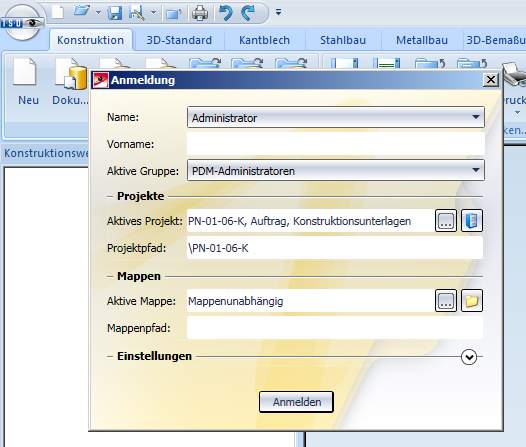The image size is (526, 447).
Task: Click browse button for Aktive Mappe
Action: pos(446,301)
